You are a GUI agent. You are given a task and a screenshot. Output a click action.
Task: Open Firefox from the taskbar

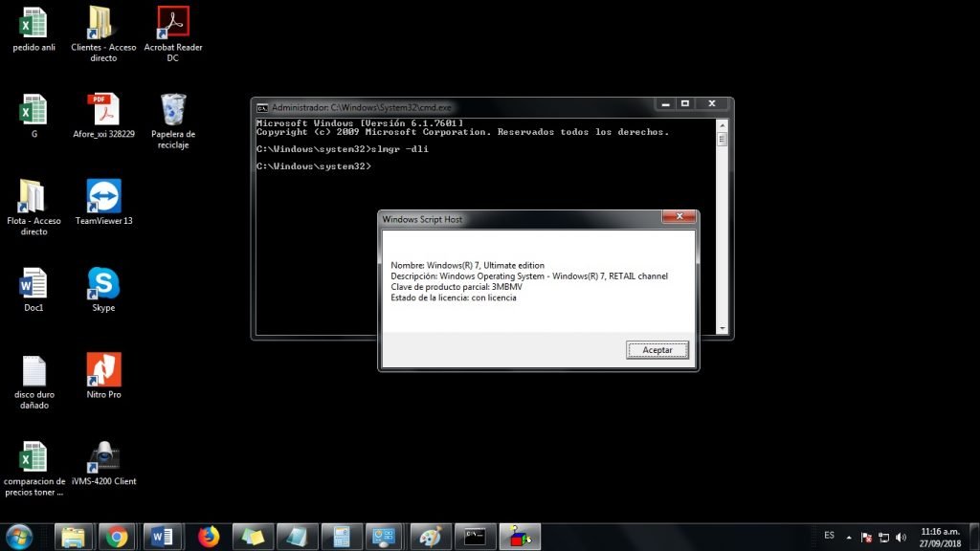(x=208, y=538)
